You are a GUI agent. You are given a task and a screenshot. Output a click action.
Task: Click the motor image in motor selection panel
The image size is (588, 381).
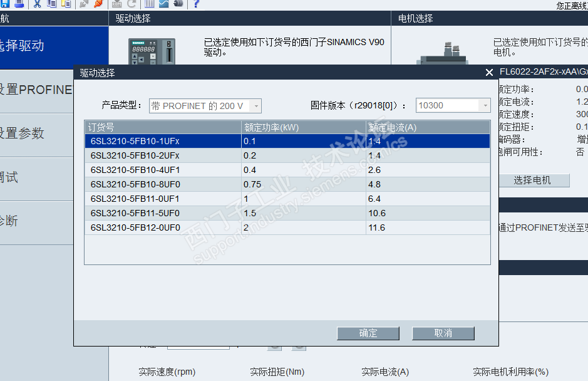point(443,53)
